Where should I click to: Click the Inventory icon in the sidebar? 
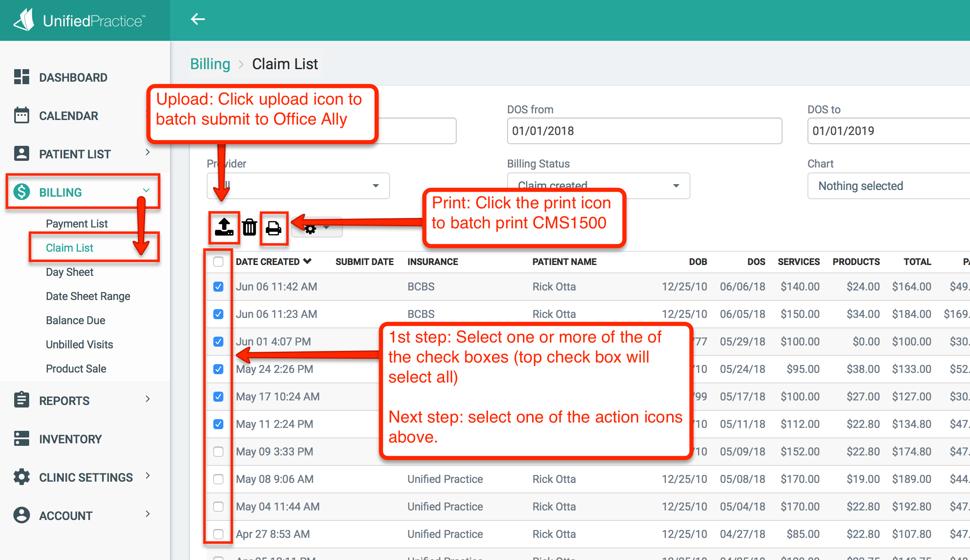(21, 439)
